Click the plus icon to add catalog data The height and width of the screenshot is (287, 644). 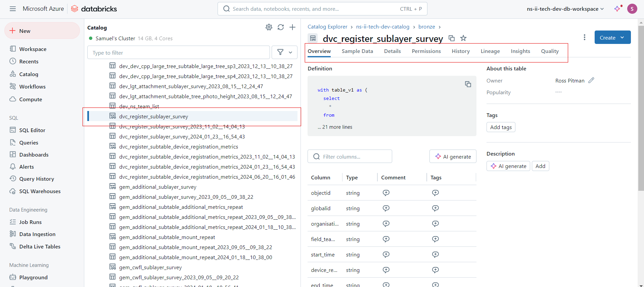[x=292, y=27]
